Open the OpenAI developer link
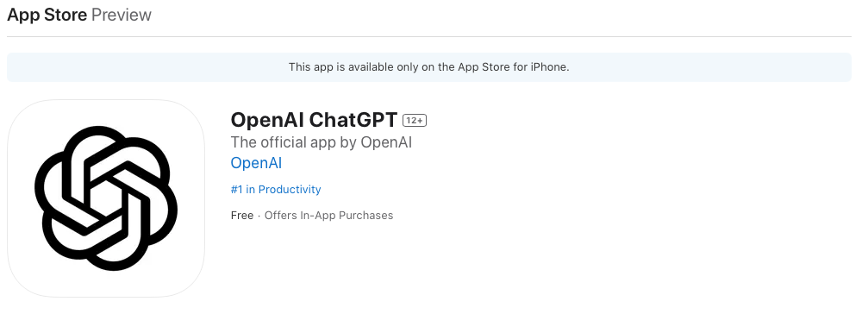Screen dimensions: 868x314 tap(256, 163)
